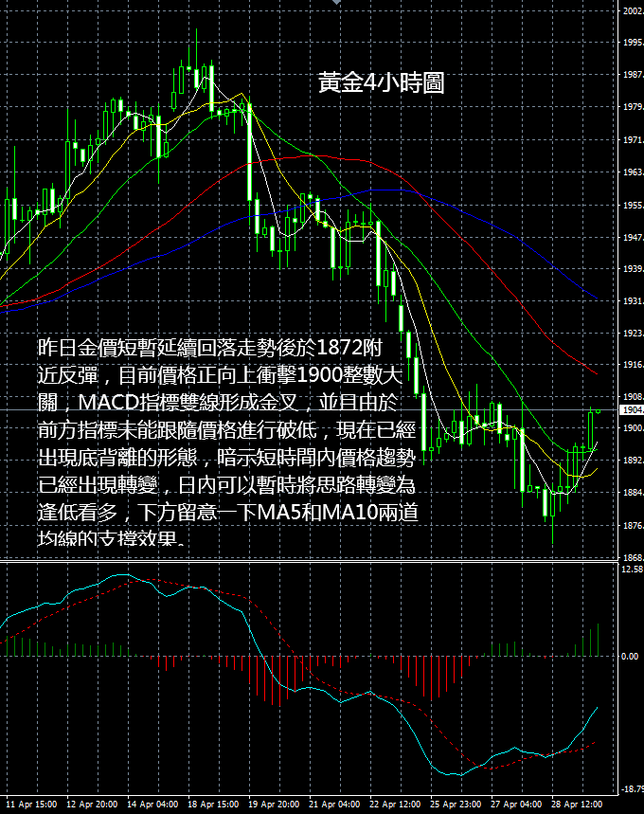Click the 1963 price level on the right scale
Screen dimensions: 644x814
point(633,172)
